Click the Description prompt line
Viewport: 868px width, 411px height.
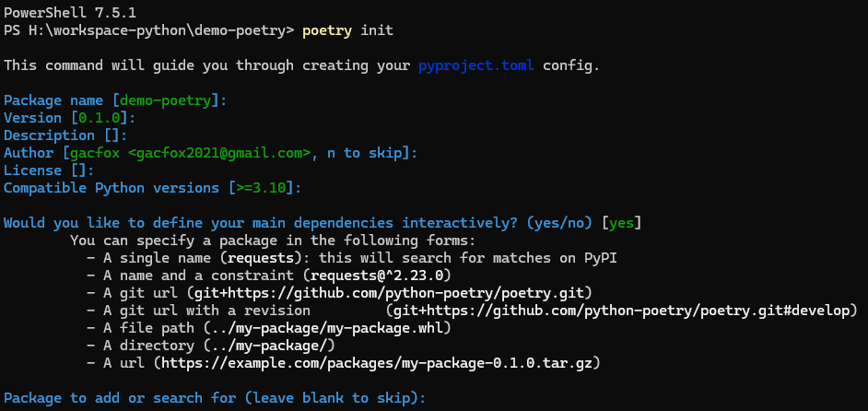tap(65, 135)
